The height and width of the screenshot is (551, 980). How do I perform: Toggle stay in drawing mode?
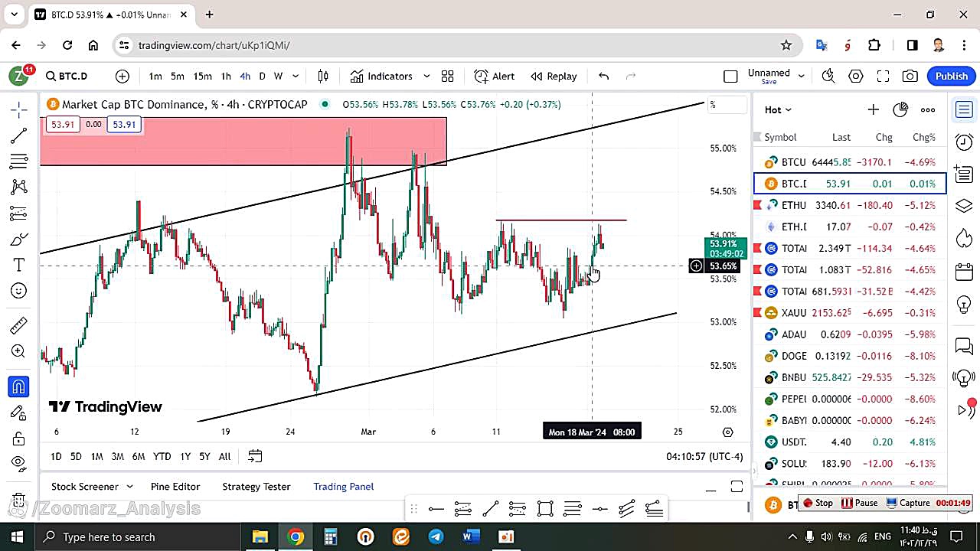[x=19, y=413]
